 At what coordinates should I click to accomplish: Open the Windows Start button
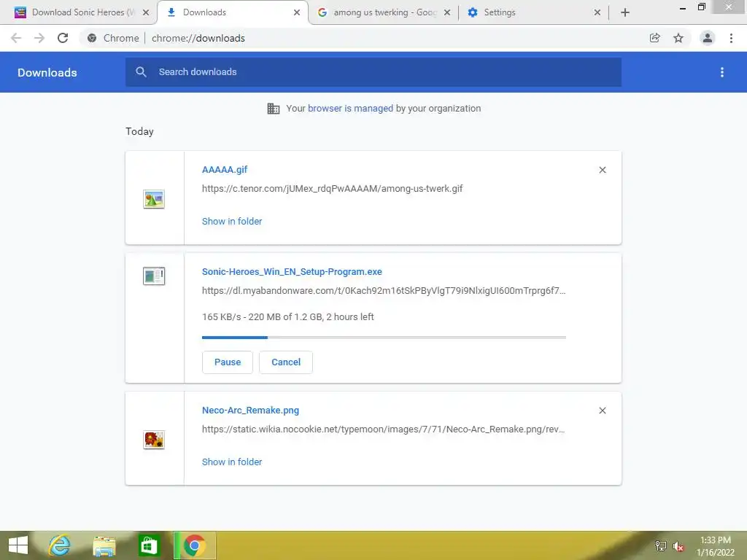click(x=18, y=545)
